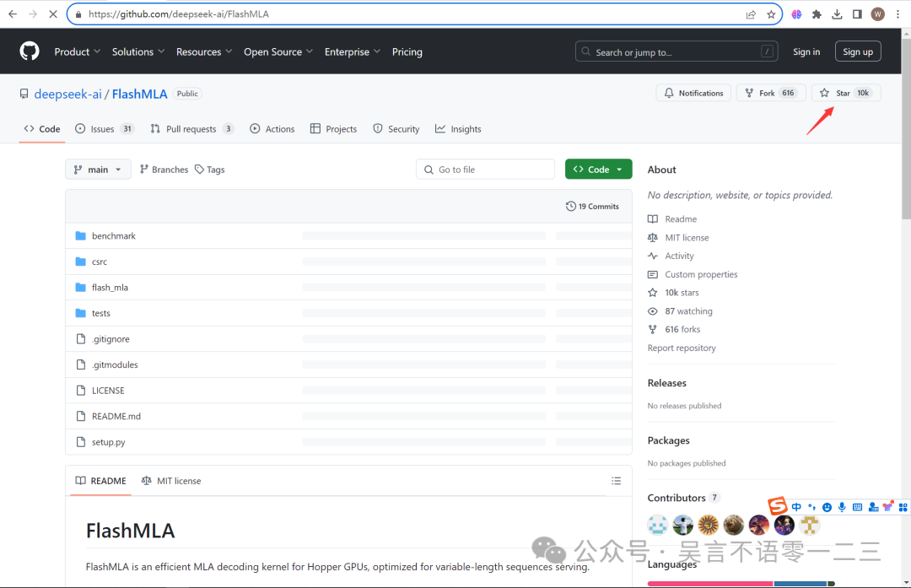Open the 19 Commits history link
The width and height of the screenshot is (911, 588).
(x=592, y=207)
